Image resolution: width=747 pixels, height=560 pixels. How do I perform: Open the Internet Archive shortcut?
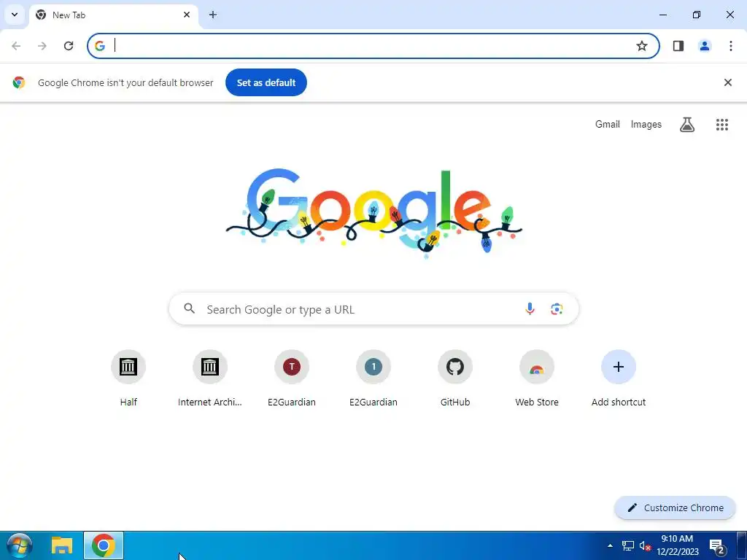click(210, 378)
